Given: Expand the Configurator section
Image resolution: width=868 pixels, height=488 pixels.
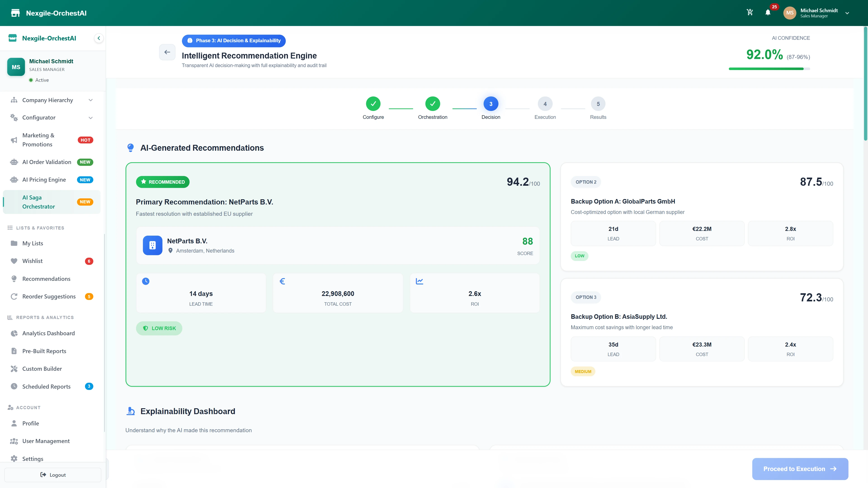Looking at the screenshot, I should [x=90, y=117].
